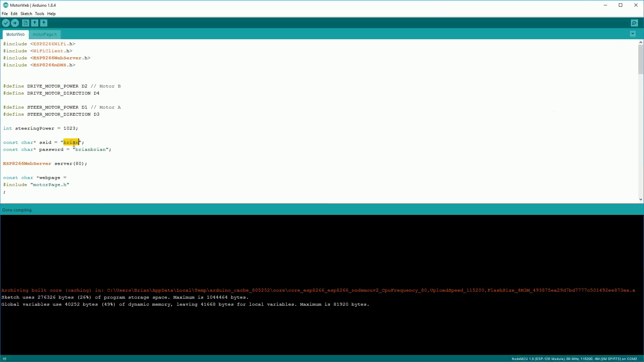Click the Arduino logo in title bar

5,5
